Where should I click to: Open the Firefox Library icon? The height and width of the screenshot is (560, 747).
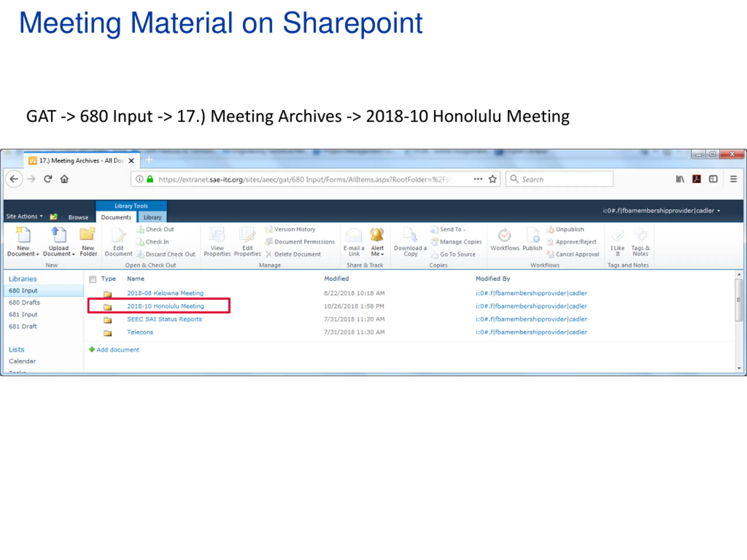[680, 179]
